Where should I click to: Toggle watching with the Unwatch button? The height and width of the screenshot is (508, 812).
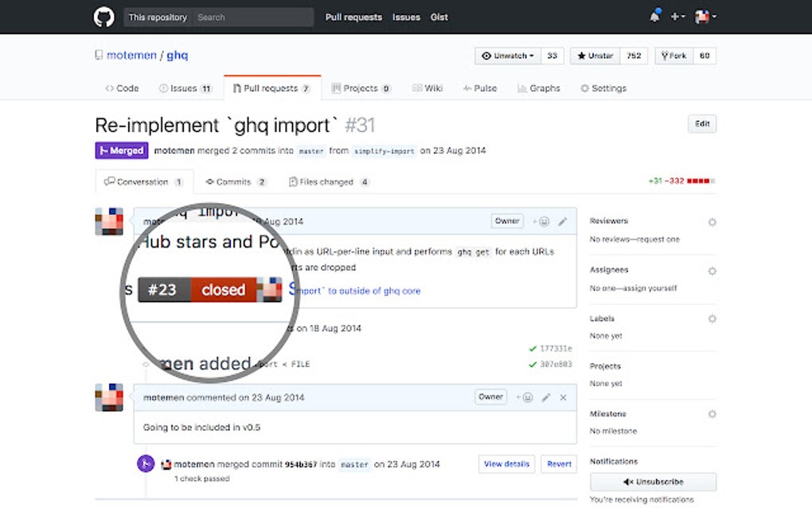pyautogui.click(x=507, y=56)
